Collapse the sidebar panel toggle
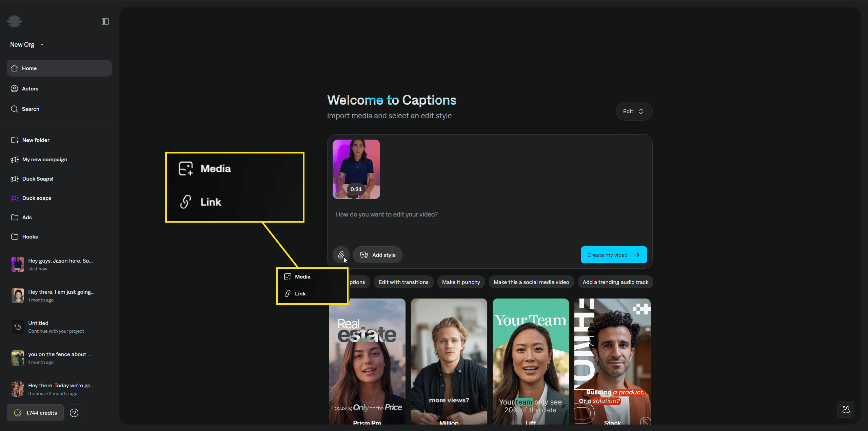Screen dimensions: 868x431 105,21
